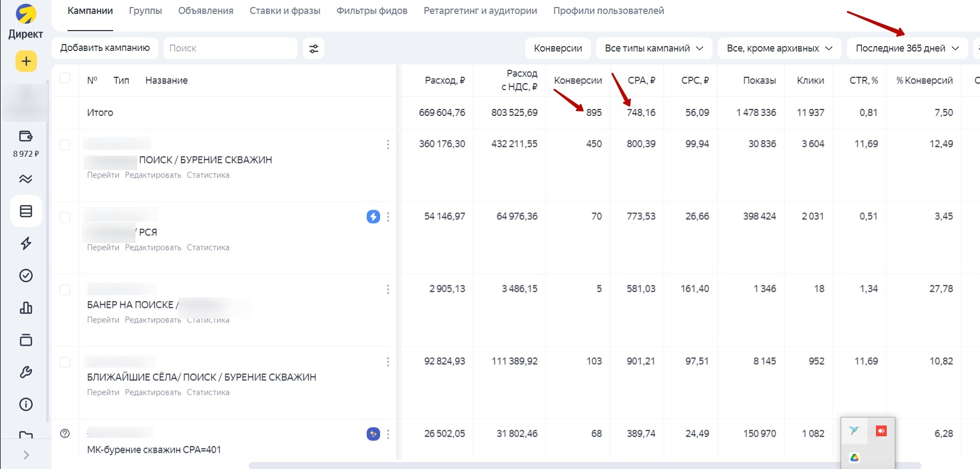This screenshot has height=469, width=980.
Task: Open the wallet balance icon
Action: pyautogui.click(x=26, y=136)
